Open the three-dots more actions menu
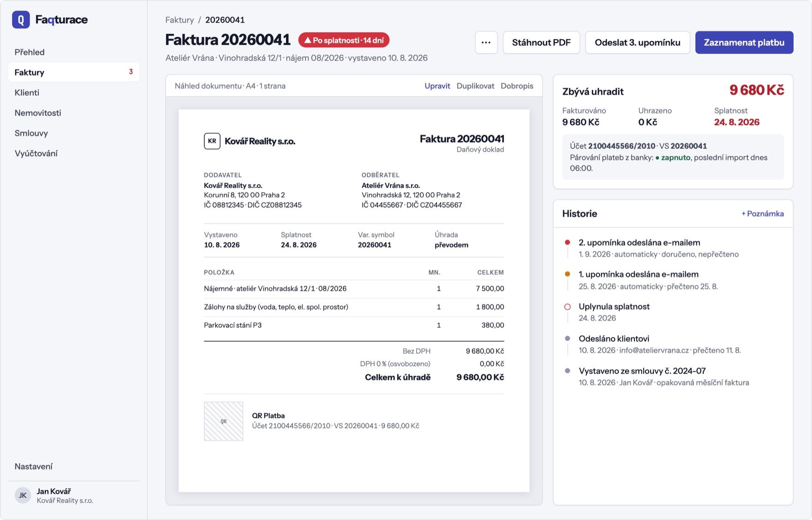Viewport: 812px width, 520px height. pos(486,42)
